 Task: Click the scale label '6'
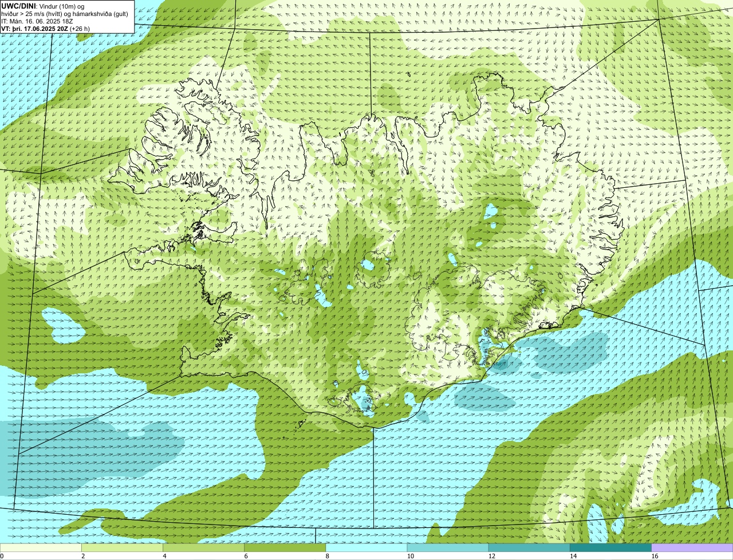pos(246,556)
